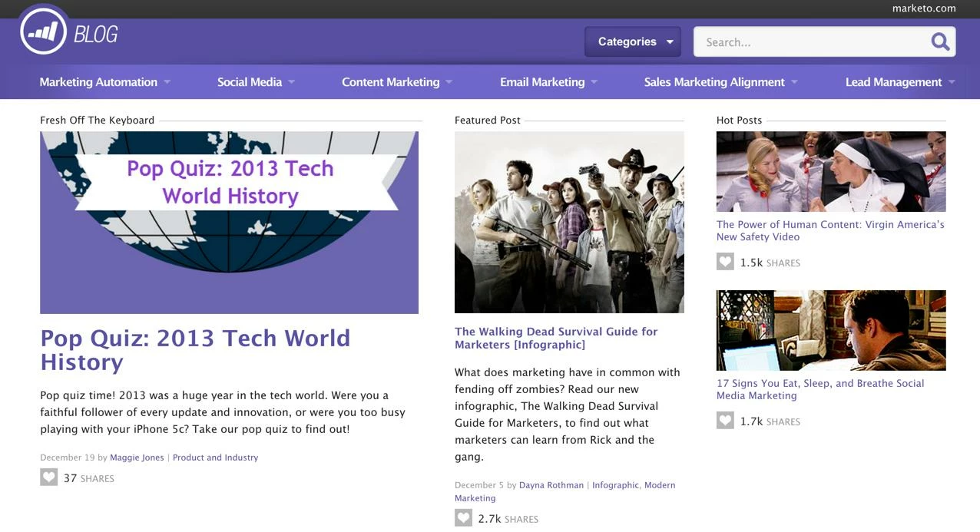Open Lead Management nav item
Viewport: 980px width, 532px height.
893,82
